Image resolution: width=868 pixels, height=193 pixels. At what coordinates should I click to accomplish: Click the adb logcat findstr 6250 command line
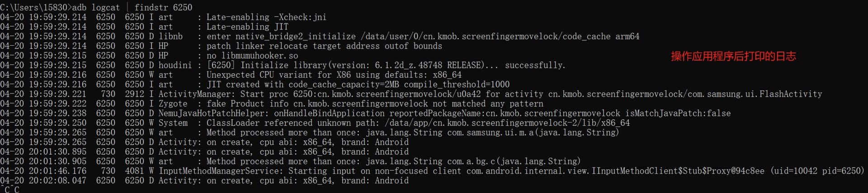96,7
